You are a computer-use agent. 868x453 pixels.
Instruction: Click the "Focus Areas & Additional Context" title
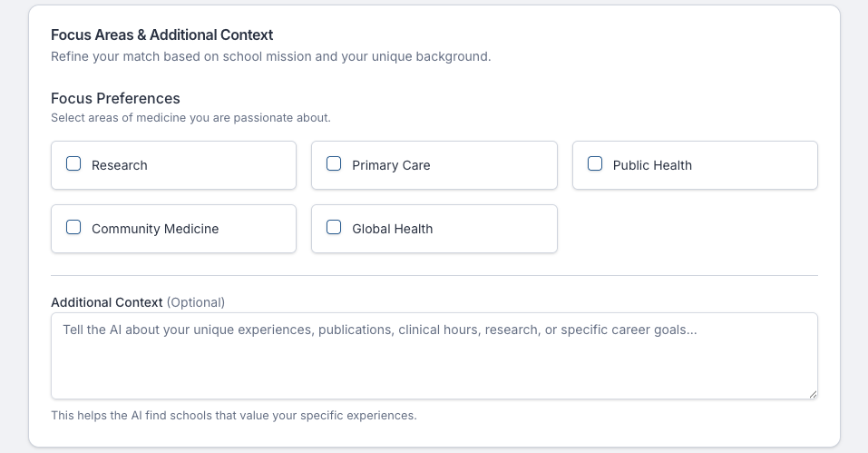(161, 35)
